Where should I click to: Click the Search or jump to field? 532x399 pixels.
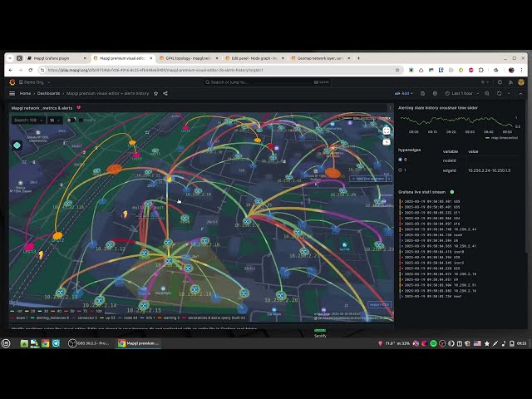(267, 82)
